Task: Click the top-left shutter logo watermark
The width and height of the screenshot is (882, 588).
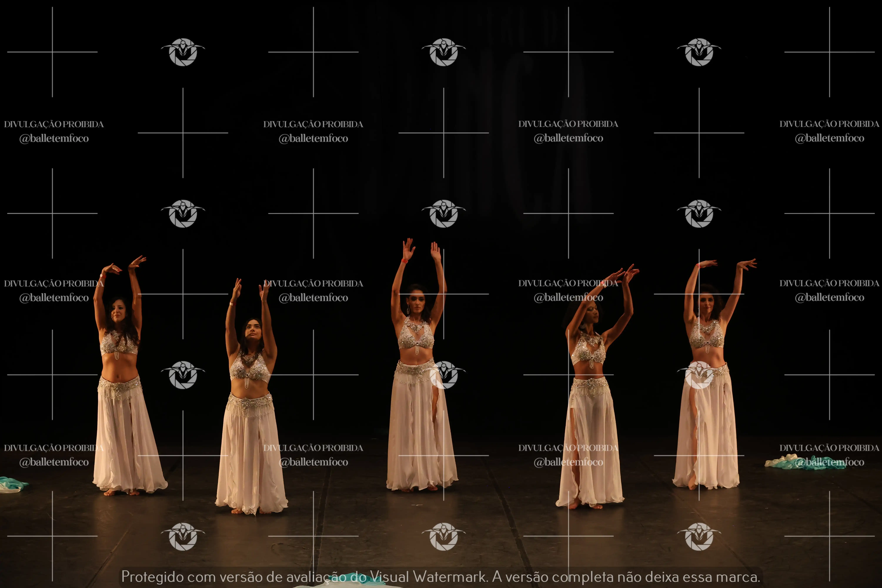Action: pos(183,52)
